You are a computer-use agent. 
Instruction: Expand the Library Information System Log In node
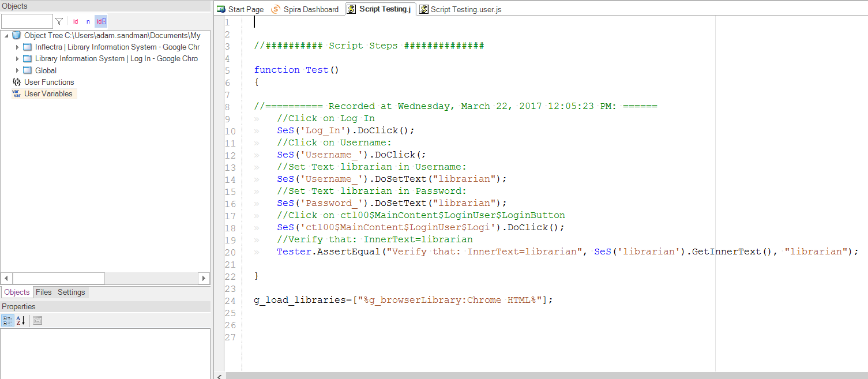point(17,59)
